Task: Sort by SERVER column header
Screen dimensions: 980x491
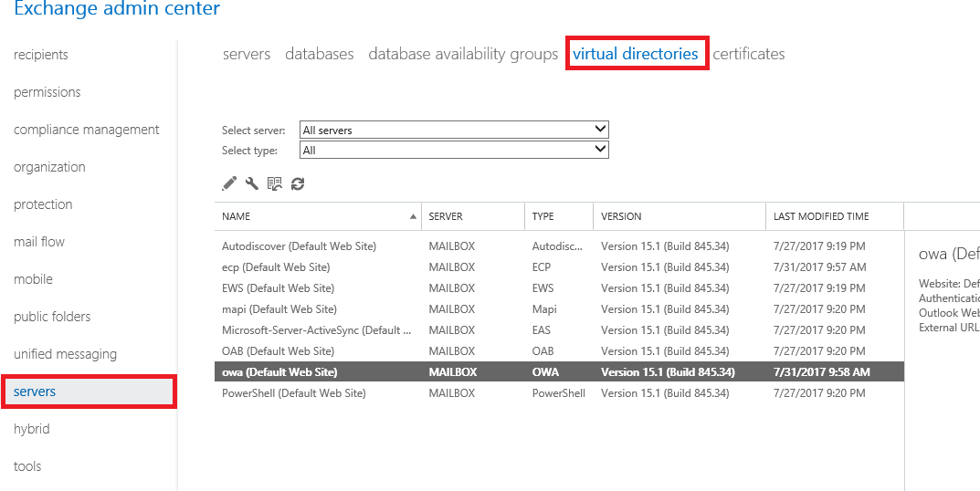Action: coord(473,216)
